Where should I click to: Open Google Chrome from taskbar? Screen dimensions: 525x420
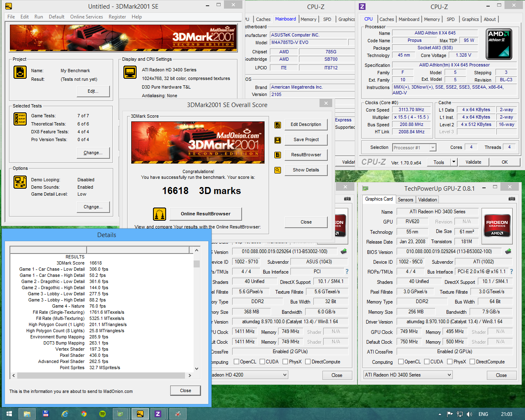pos(84,414)
